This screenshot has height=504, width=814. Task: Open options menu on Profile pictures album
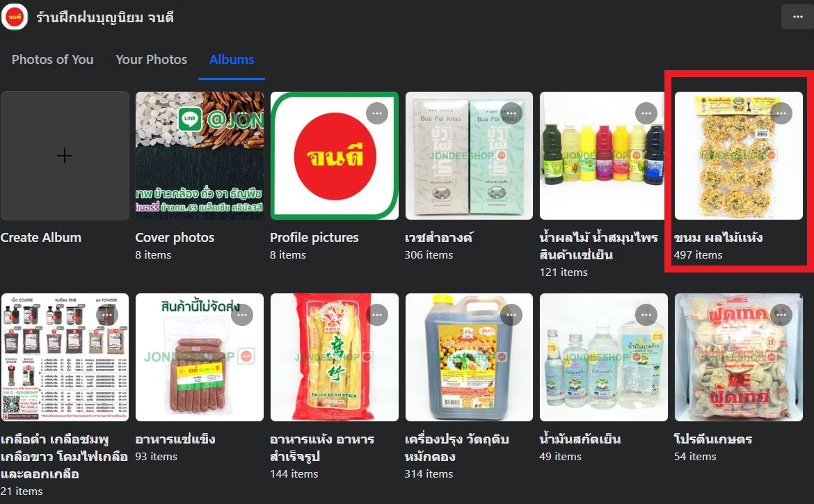tap(377, 113)
